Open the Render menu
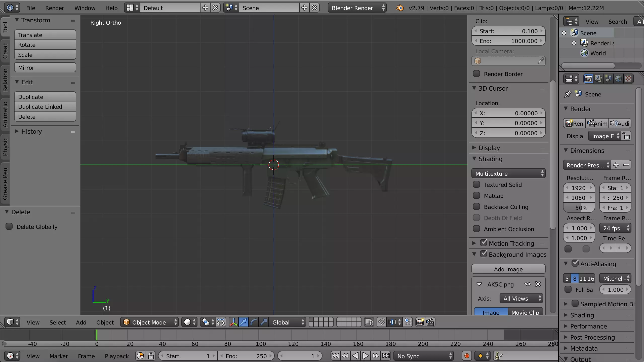This screenshot has height=362, width=644. pos(55,8)
